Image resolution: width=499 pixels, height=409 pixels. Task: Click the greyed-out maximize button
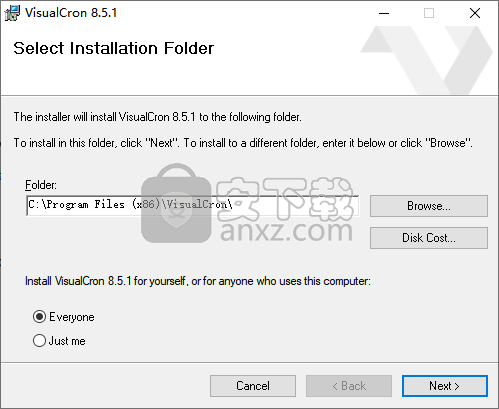coord(429,13)
